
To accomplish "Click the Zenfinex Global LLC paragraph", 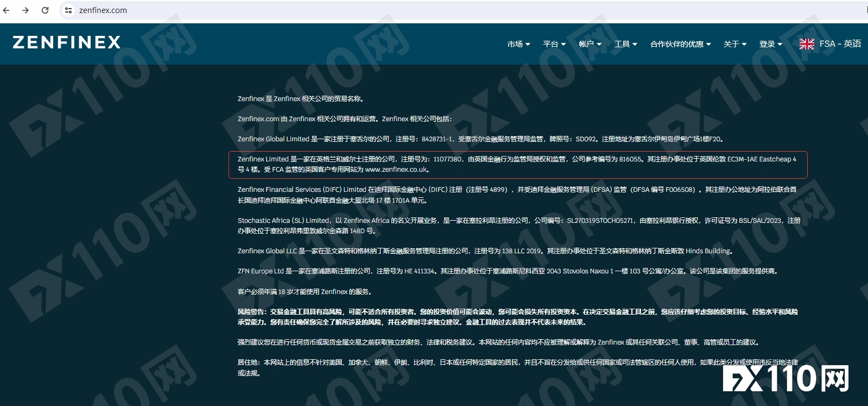I will click(486, 251).
